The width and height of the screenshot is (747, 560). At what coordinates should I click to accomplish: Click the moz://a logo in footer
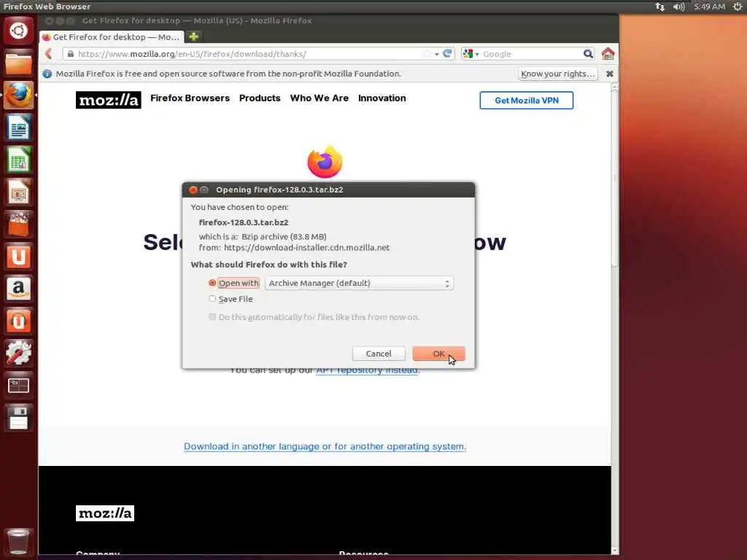[105, 513]
